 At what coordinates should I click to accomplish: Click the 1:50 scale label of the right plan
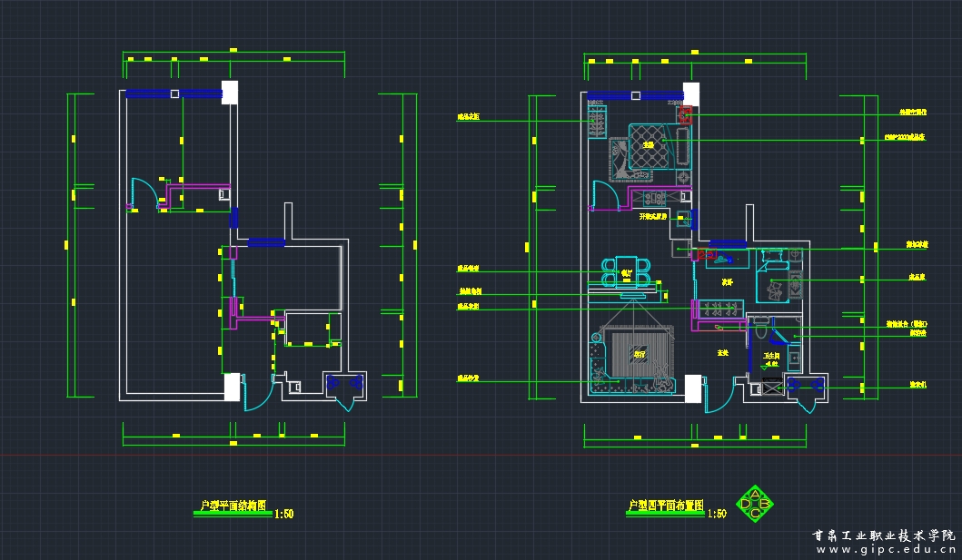click(717, 514)
